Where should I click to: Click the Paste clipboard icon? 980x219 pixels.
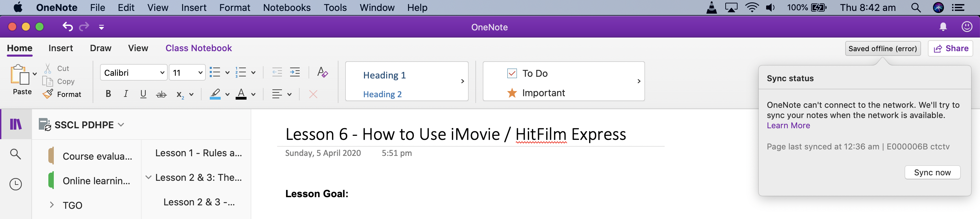tap(20, 74)
